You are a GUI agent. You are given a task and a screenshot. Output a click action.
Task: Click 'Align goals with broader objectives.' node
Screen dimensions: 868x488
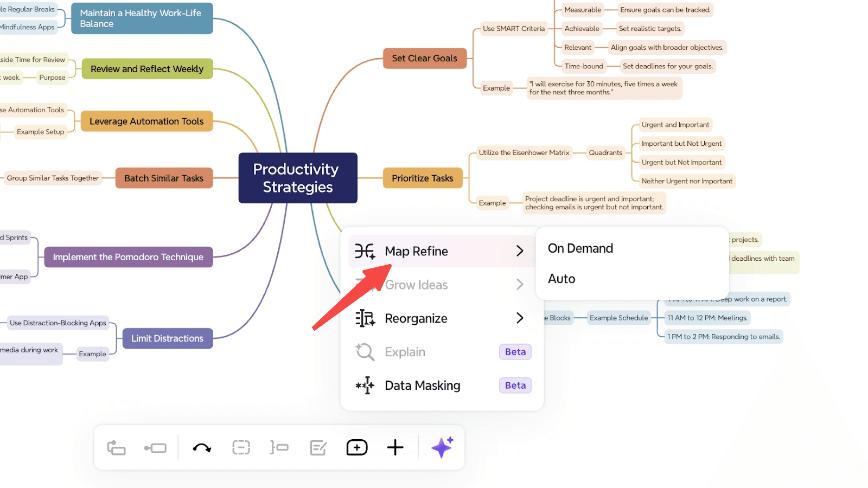pos(667,48)
